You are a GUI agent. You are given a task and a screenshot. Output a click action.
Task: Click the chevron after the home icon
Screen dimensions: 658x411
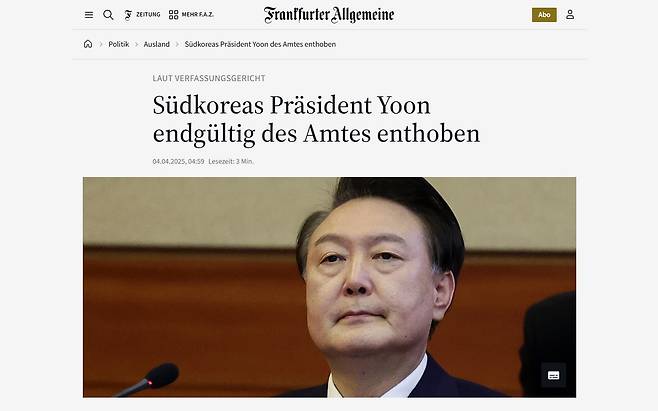point(101,44)
